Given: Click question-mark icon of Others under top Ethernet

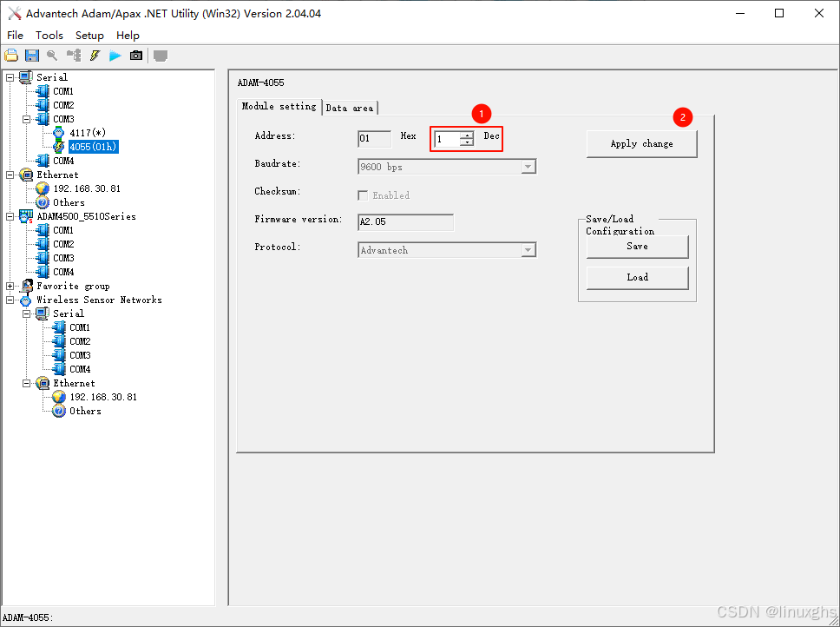Looking at the screenshot, I should (43, 202).
